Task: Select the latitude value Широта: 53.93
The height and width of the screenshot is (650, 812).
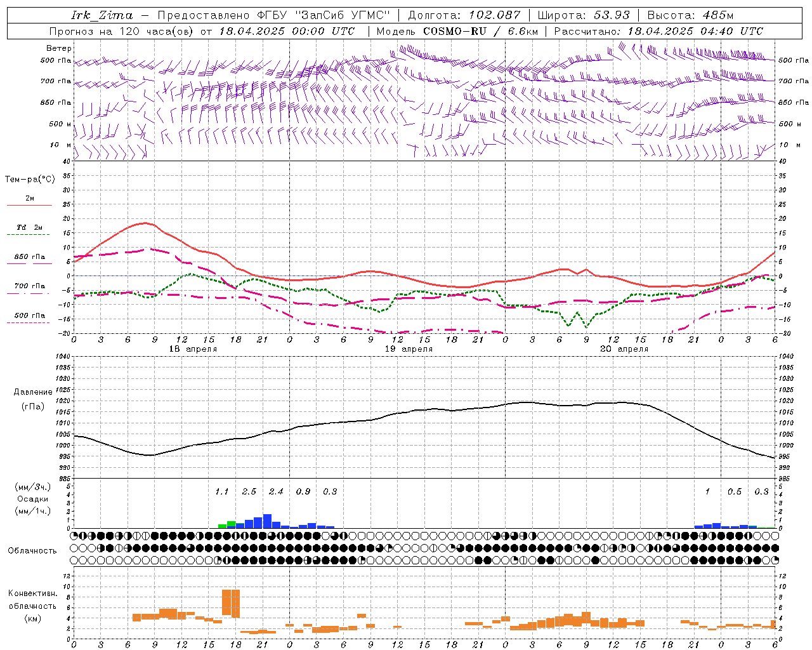Action: coord(584,15)
